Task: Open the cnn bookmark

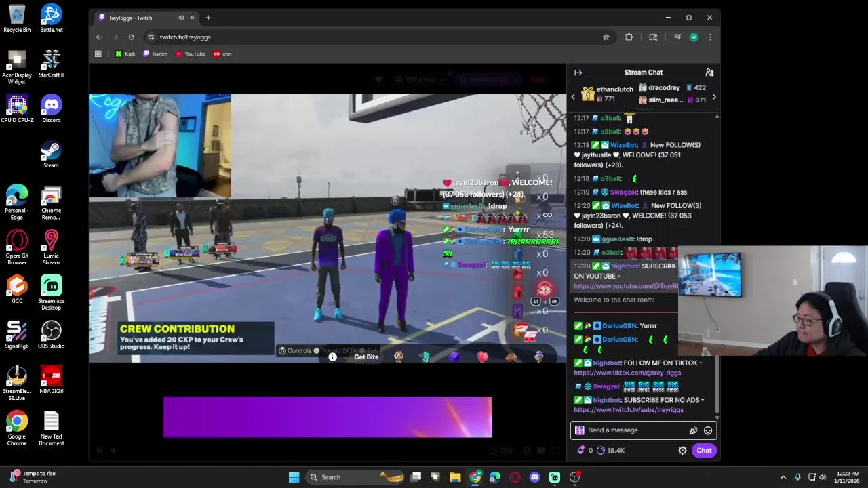Action: click(x=222, y=54)
